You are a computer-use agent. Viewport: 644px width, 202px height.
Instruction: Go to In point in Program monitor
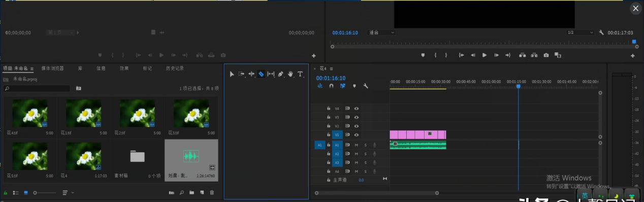coord(461,55)
